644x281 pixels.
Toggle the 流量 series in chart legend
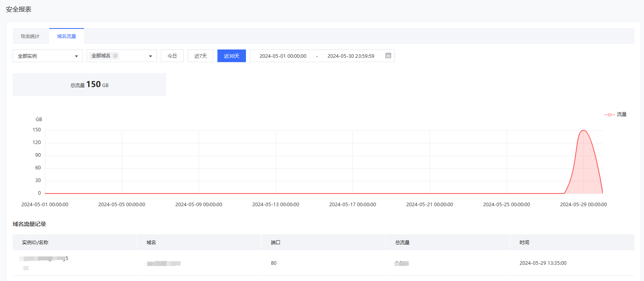(615, 114)
